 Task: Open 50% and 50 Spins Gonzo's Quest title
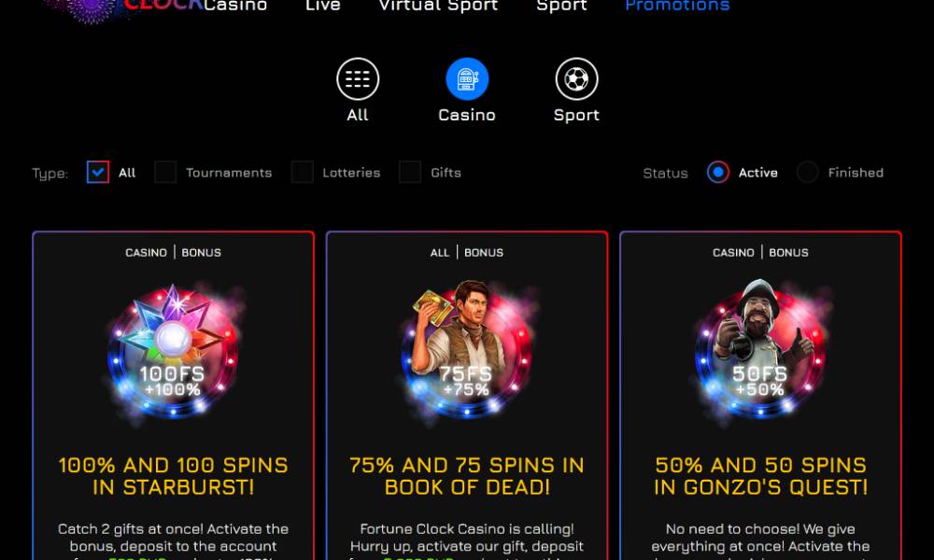tap(760, 476)
